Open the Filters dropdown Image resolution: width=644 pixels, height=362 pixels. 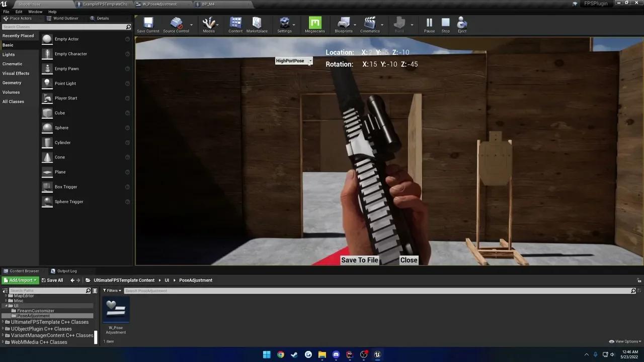click(112, 290)
